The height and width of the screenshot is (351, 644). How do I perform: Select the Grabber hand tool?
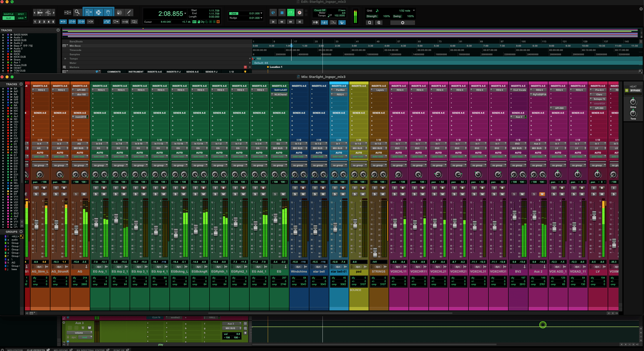click(x=108, y=12)
